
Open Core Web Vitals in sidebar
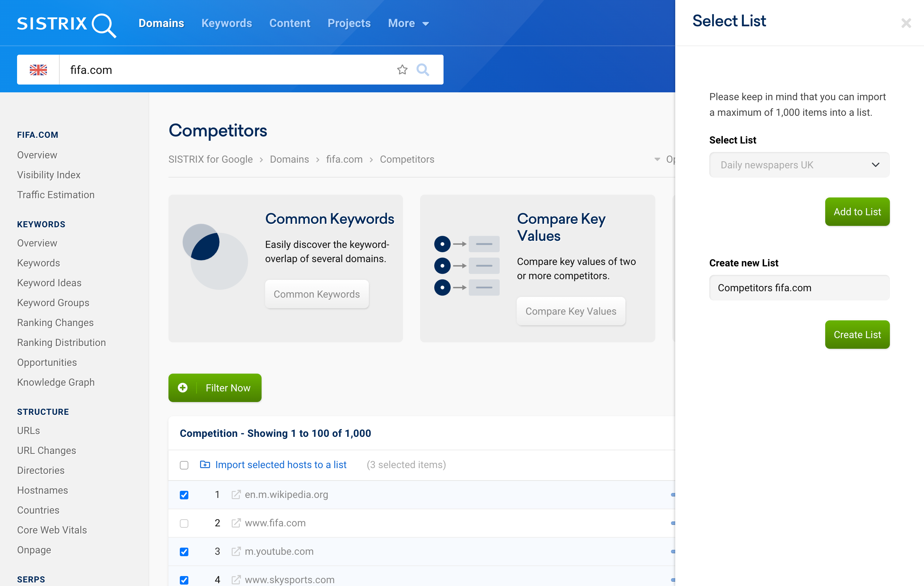[52, 530]
